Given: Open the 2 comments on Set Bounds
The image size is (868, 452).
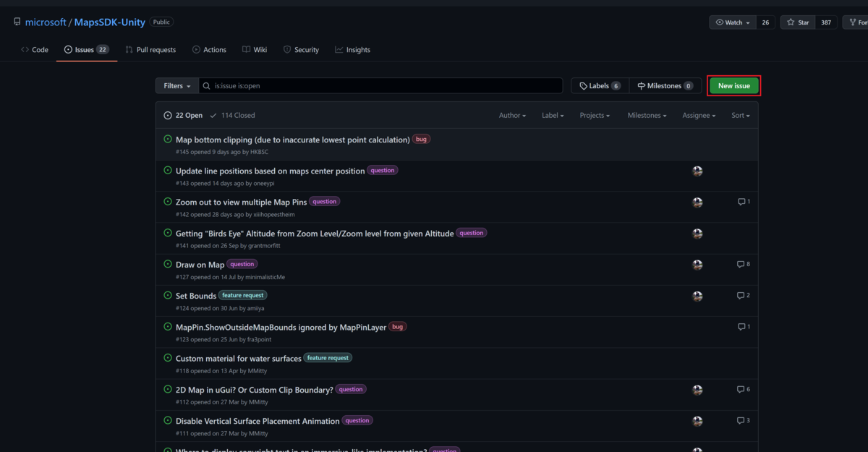Looking at the screenshot, I should click(744, 296).
